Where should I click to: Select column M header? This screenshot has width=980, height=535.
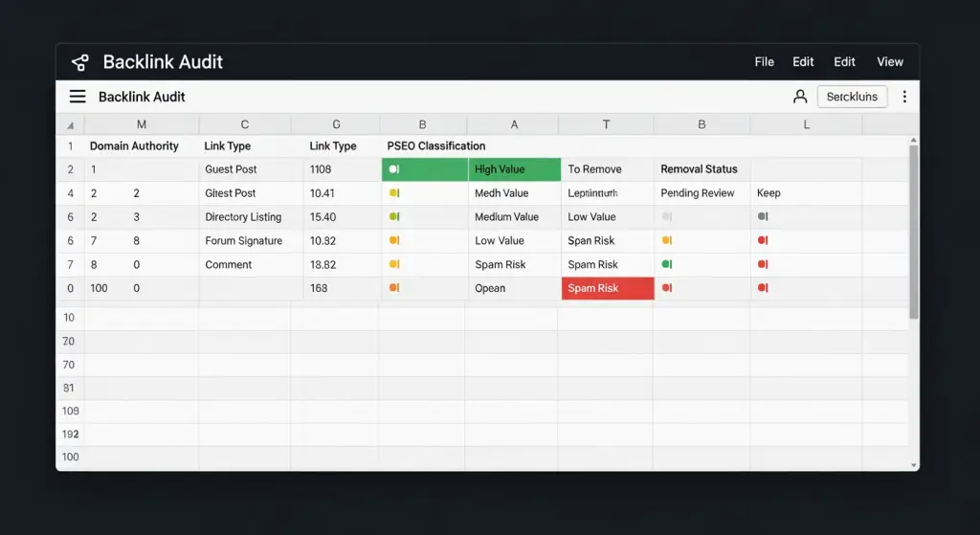142,125
